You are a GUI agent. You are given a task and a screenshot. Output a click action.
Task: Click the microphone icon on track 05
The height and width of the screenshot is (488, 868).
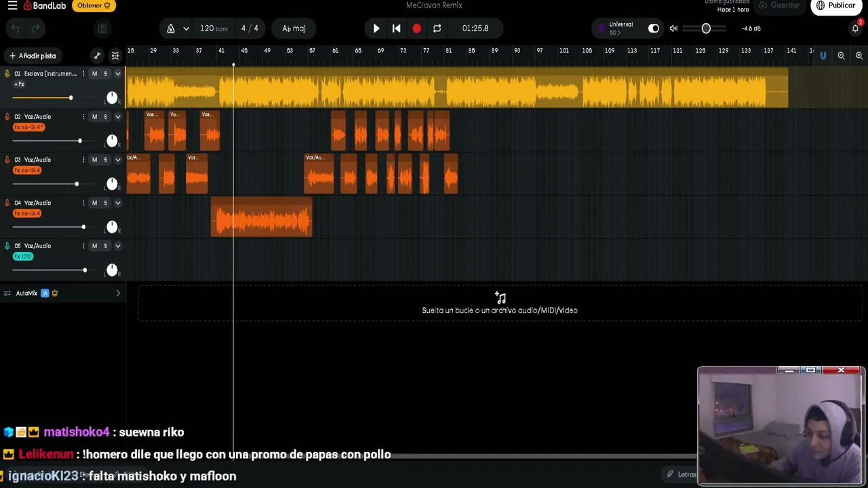click(x=7, y=246)
